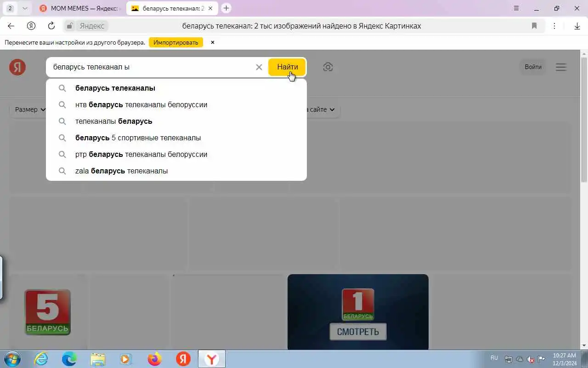Click RU language indicator

[x=494, y=358]
